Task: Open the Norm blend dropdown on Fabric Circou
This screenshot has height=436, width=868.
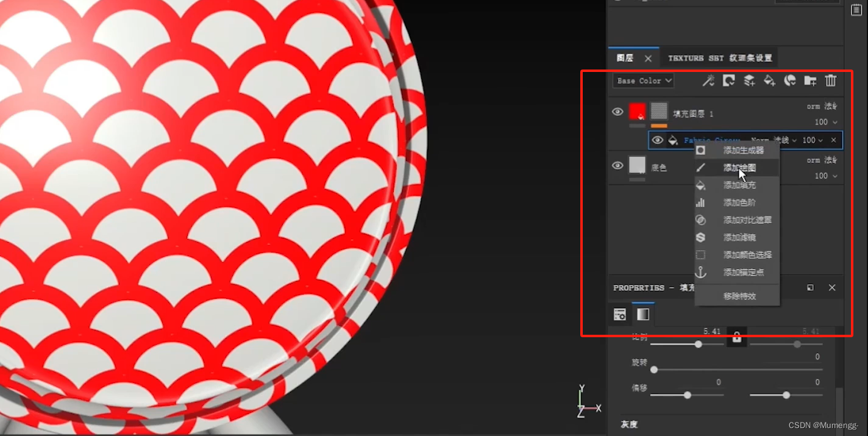Action: coord(774,140)
